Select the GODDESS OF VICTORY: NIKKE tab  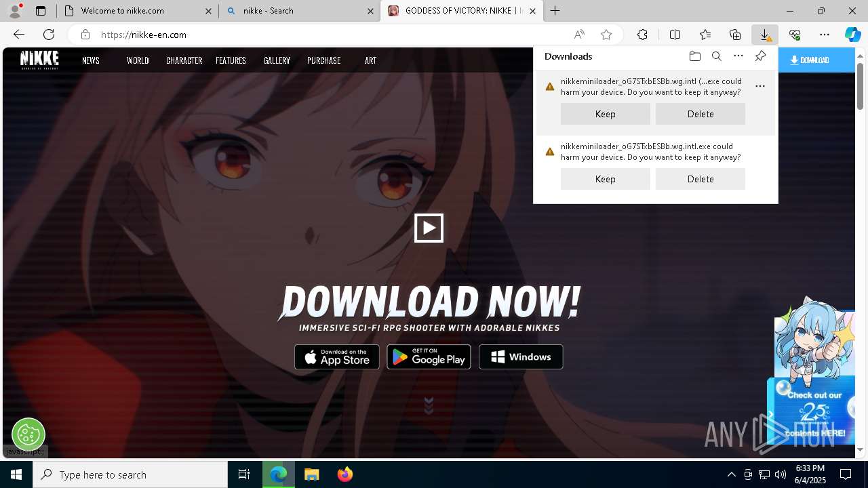tap(462, 11)
